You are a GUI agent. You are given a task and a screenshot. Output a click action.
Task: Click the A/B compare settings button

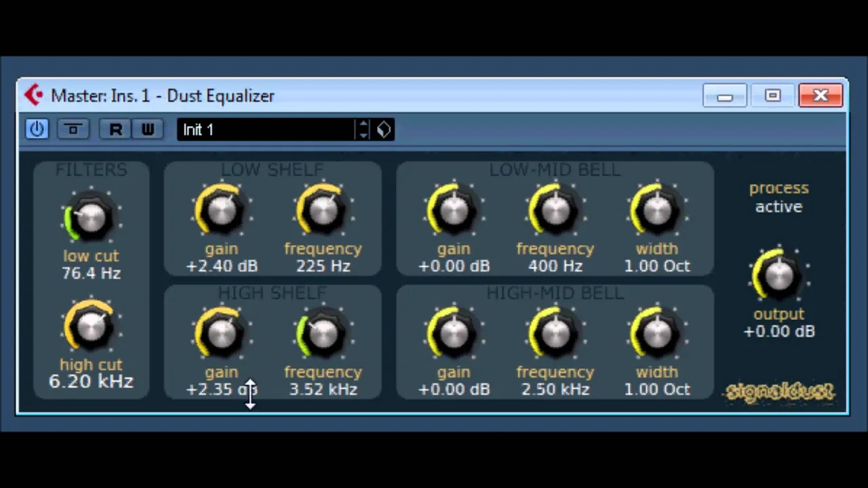[73, 129]
